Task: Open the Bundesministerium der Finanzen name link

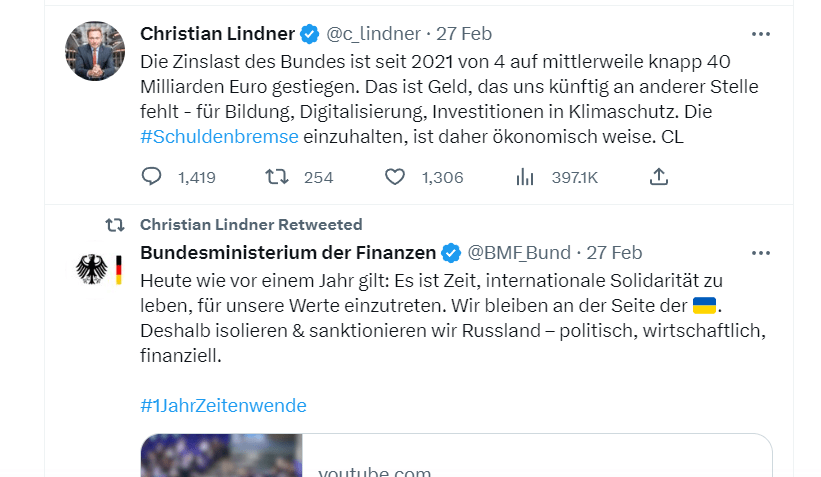Action: pyautogui.click(x=287, y=252)
